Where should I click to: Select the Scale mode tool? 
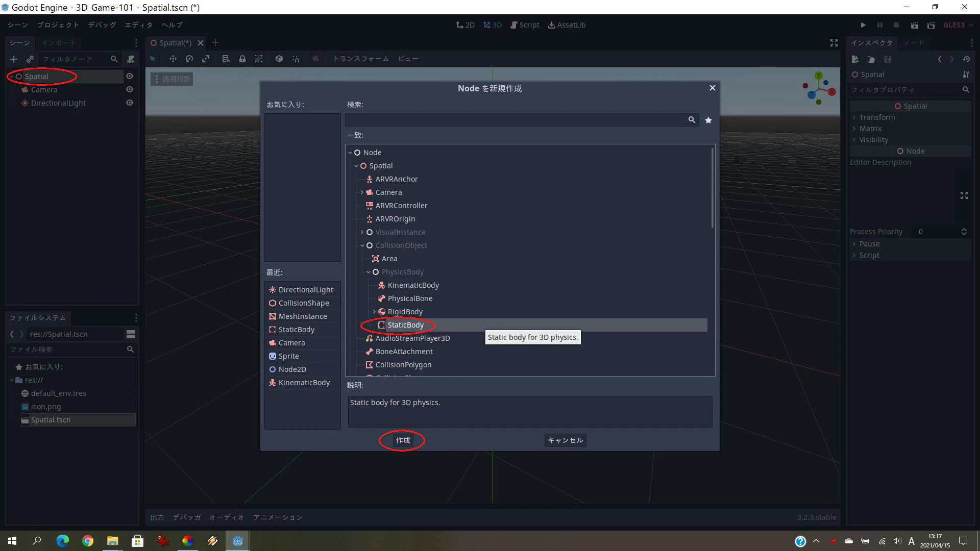(206, 59)
